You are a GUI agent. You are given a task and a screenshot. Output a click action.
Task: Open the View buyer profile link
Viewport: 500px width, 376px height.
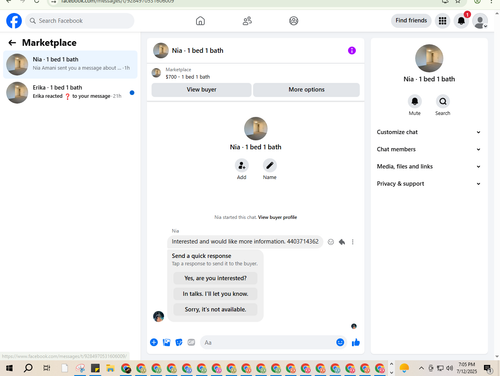[x=277, y=217]
